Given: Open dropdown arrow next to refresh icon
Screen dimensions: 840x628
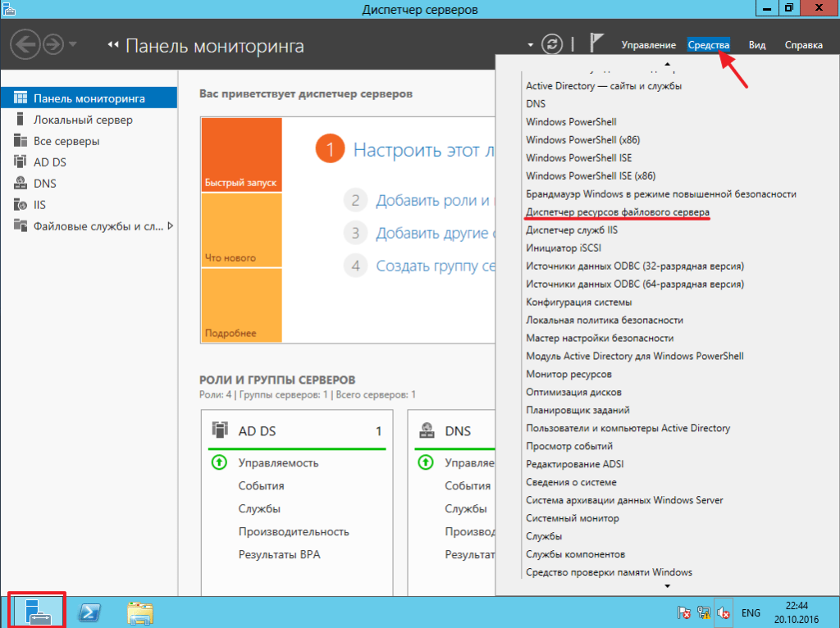Looking at the screenshot, I should [531, 44].
